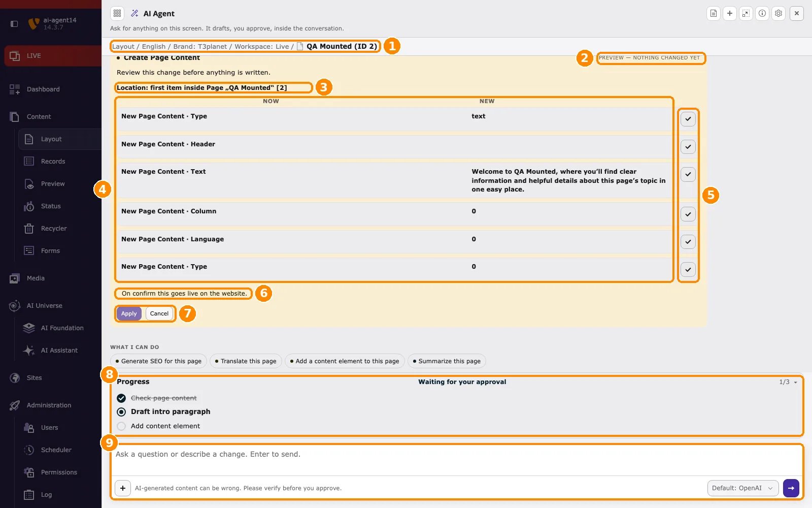
Task: Choose 'Summarize this page' suggestion
Action: pos(447,361)
